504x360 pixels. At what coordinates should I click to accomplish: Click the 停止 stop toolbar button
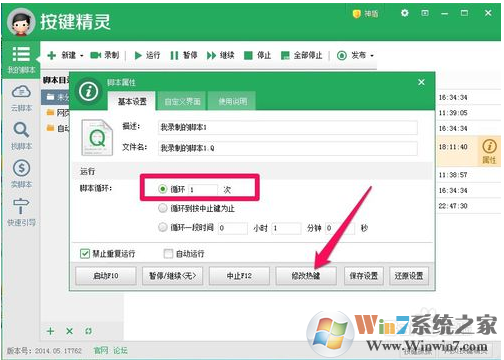(x=257, y=55)
